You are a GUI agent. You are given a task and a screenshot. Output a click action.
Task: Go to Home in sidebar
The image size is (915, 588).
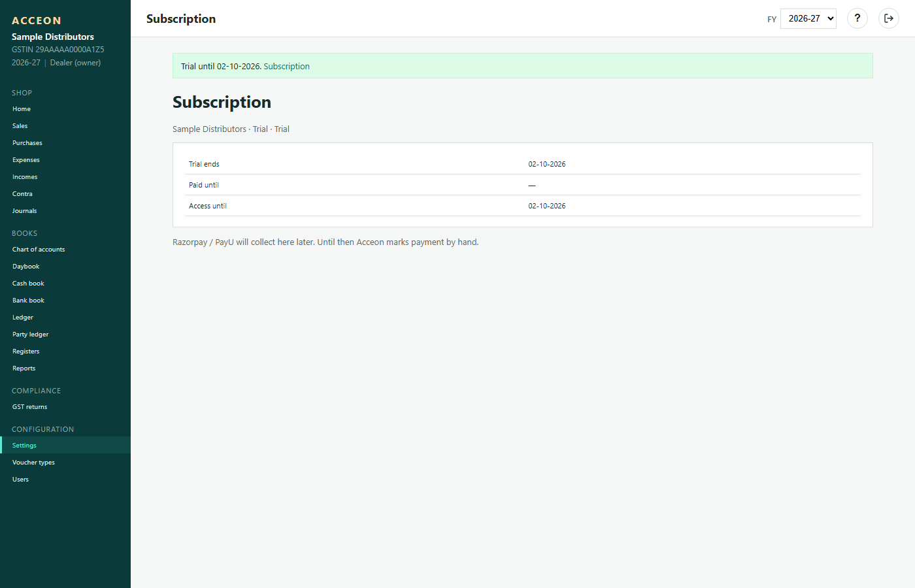(65, 109)
